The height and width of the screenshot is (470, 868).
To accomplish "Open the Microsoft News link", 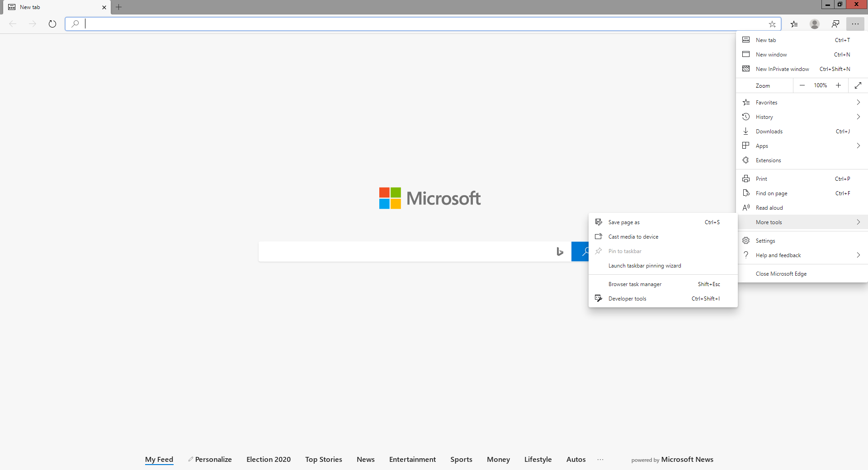I will 687,460.
